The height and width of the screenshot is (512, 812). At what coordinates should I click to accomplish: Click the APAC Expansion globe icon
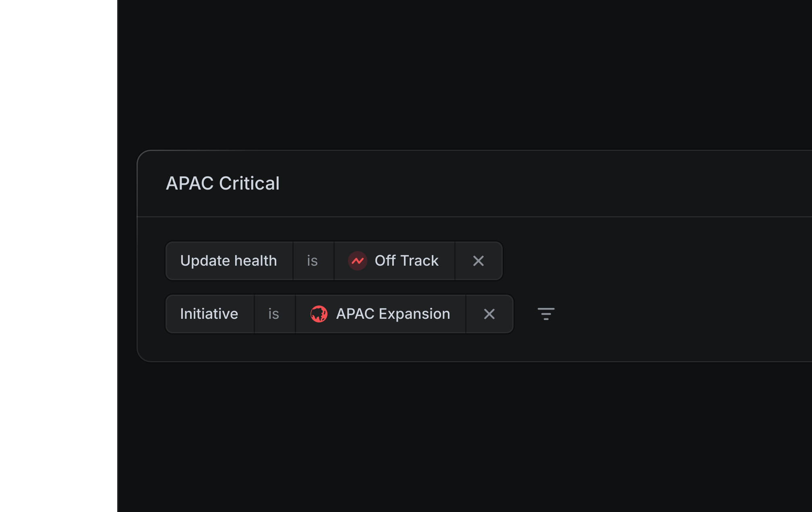pos(319,314)
